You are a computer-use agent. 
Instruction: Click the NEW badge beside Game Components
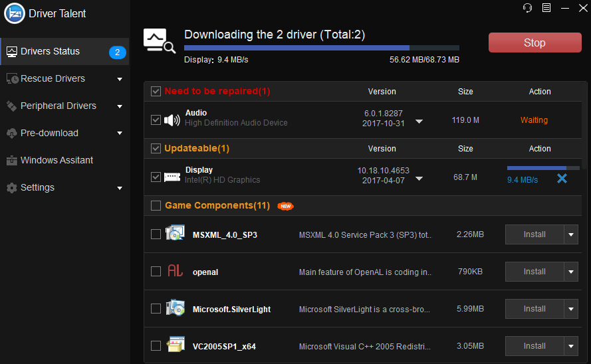(285, 207)
